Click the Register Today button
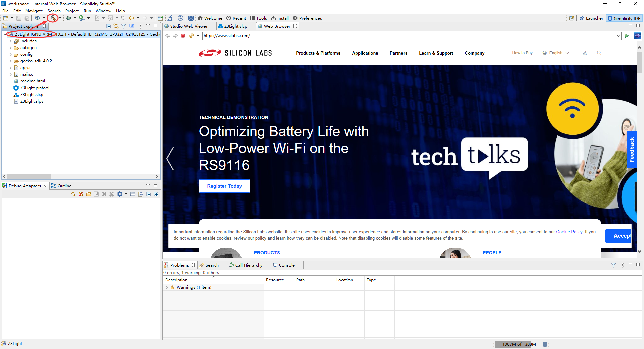This screenshot has width=644, height=349. pyautogui.click(x=224, y=186)
